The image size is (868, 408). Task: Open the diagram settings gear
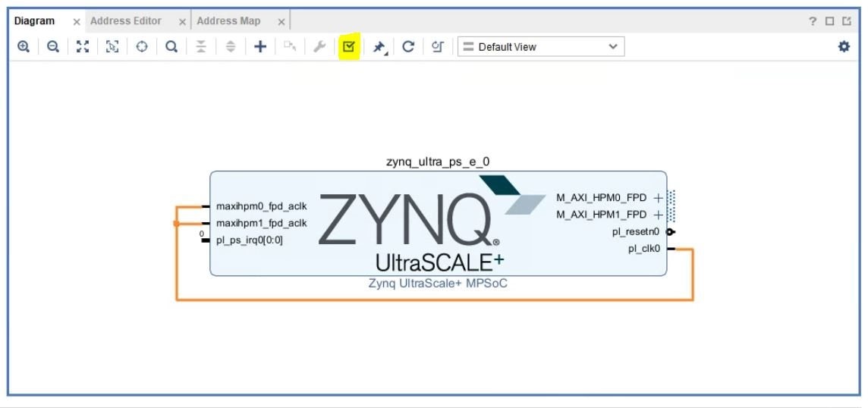coord(844,47)
